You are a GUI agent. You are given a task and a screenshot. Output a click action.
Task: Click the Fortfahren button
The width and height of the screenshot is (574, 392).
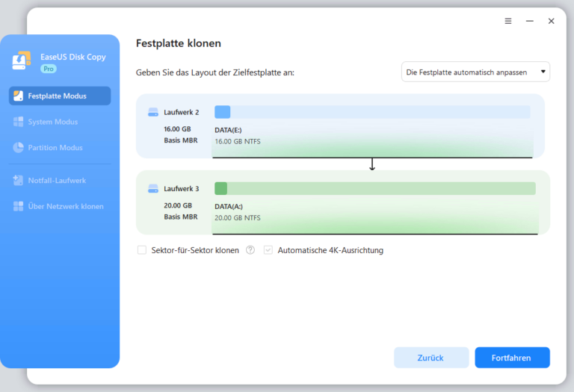tap(512, 357)
